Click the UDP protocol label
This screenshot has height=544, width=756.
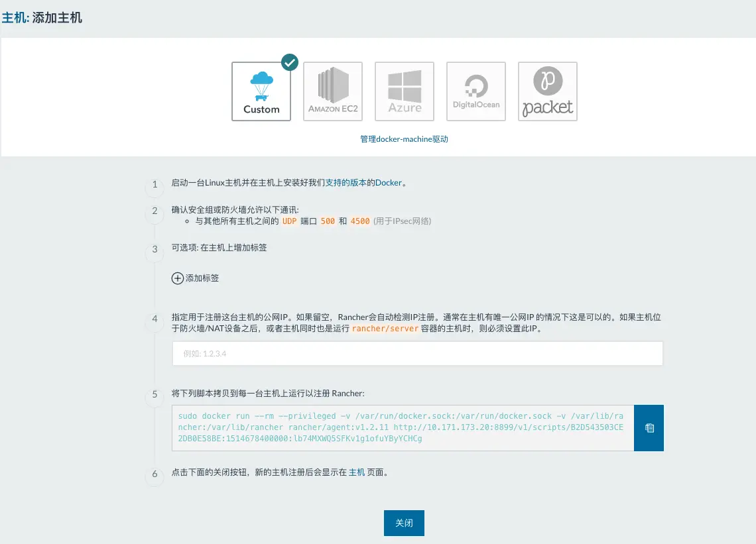289,221
